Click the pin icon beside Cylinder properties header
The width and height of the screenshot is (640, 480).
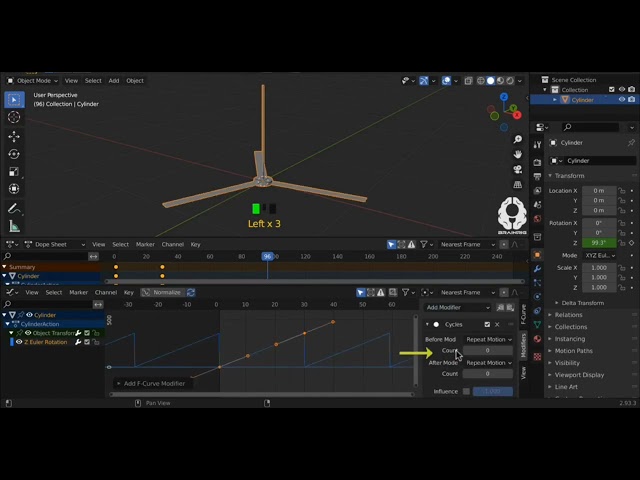[631, 142]
